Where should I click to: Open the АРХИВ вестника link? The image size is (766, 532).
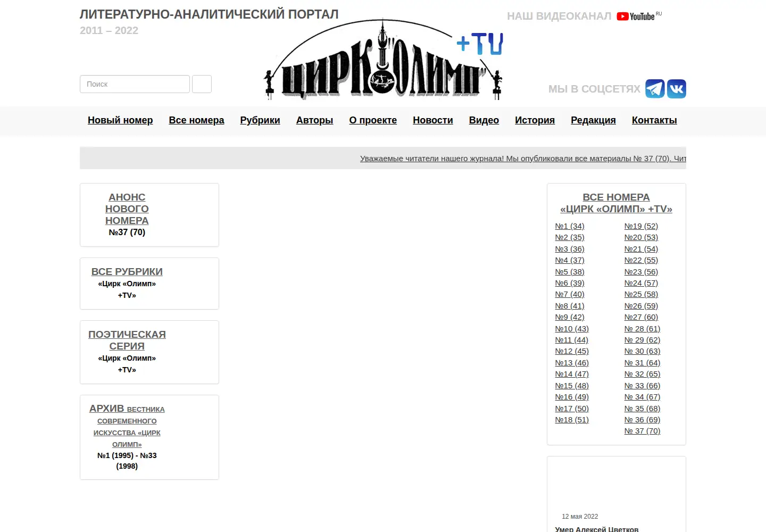click(x=127, y=426)
